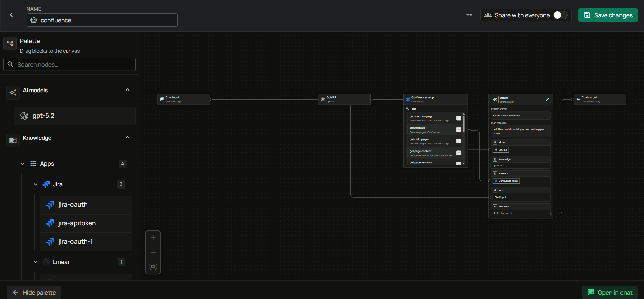Image resolution: width=644 pixels, height=299 pixels.
Task: Click the OpenAI icon on Gpt-5.2 node
Action: pos(323,99)
